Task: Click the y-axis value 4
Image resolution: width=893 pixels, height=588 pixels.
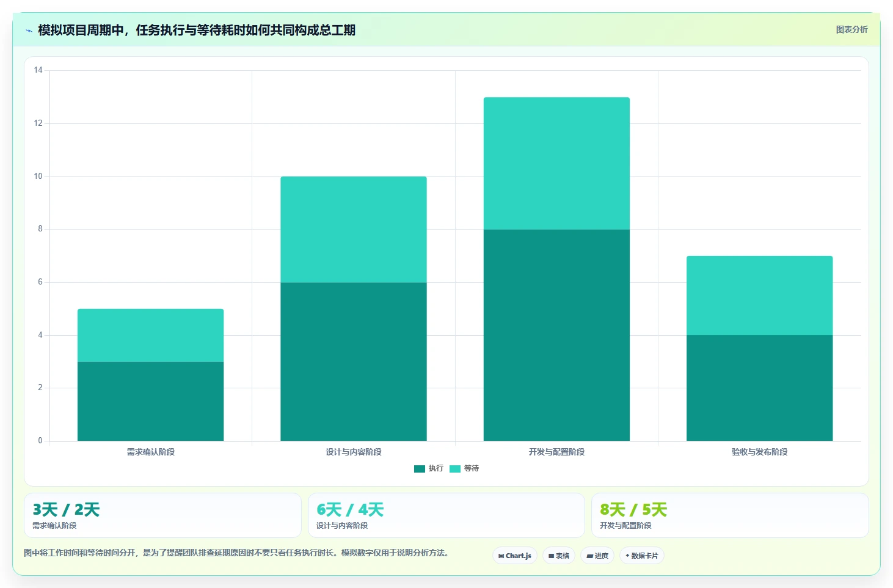Action: [40, 335]
